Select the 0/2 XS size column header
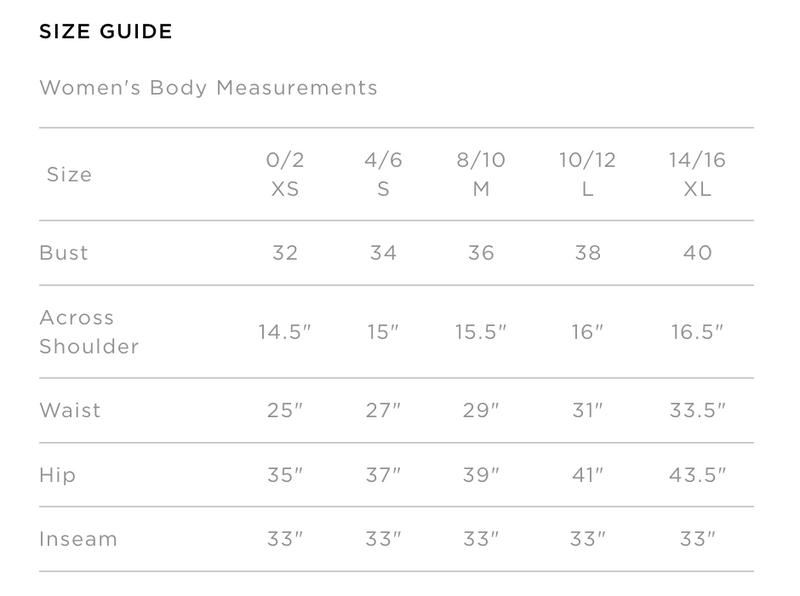This screenshot has height=596, width=800. (x=285, y=175)
